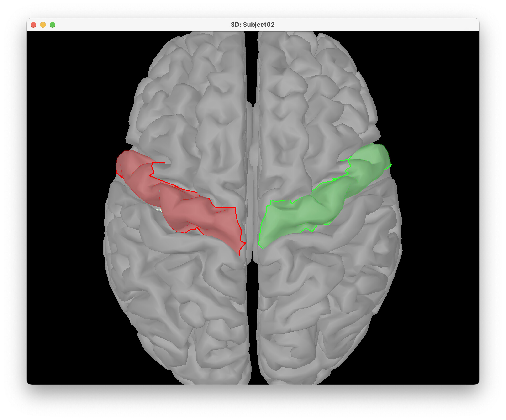
Task: Minimize the window with the yellow button
Action: click(43, 25)
